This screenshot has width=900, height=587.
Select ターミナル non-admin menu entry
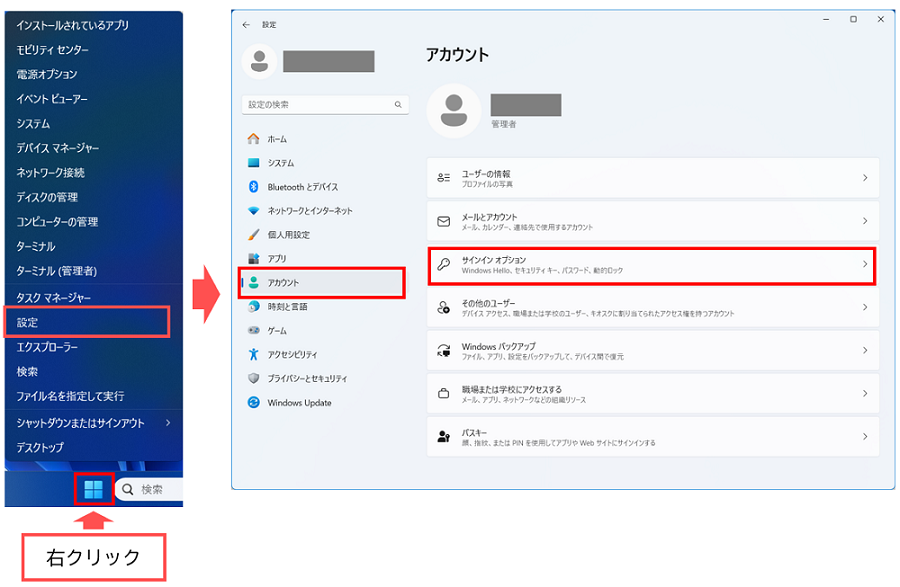36,246
